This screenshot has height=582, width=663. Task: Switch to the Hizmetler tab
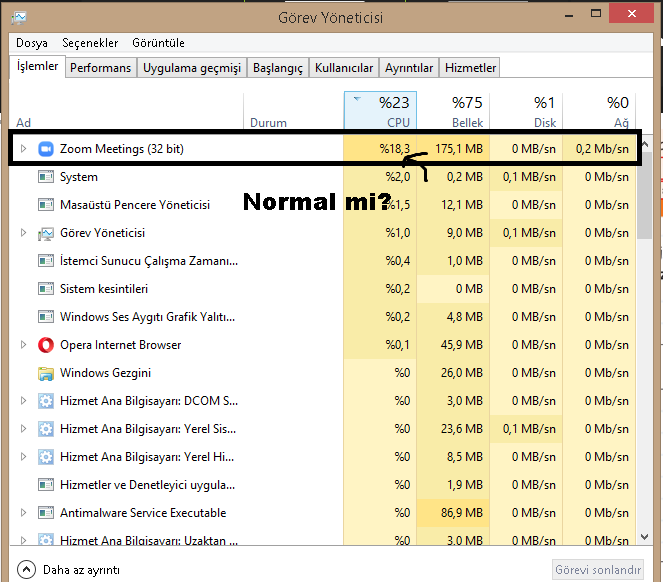click(470, 68)
